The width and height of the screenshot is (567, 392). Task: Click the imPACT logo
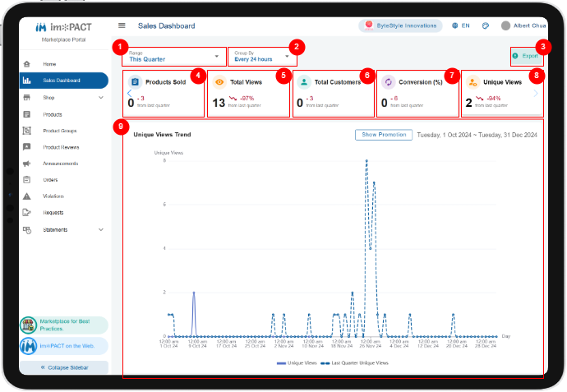(63, 27)
